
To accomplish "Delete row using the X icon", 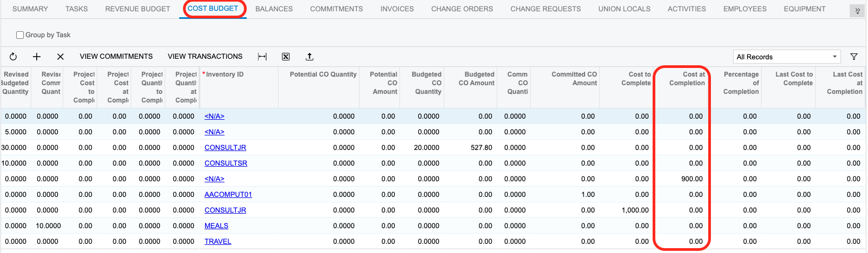I will pos(60,57).
